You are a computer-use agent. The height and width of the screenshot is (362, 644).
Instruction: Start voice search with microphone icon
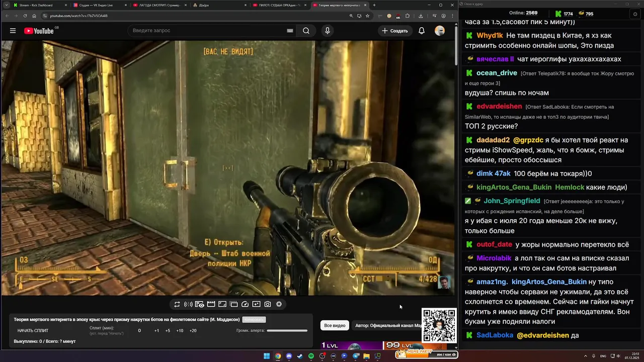pyautogui.click(x=328, y=31)
